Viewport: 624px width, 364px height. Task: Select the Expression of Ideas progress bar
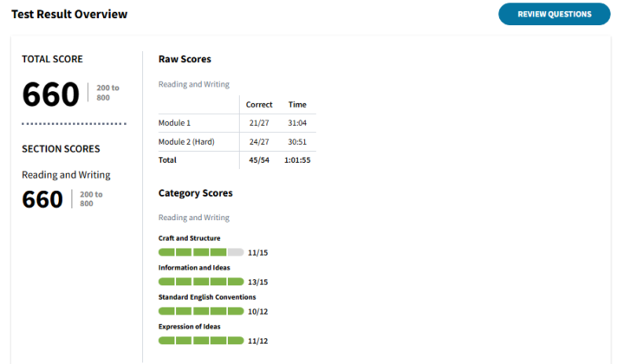[x=201, y=341]
